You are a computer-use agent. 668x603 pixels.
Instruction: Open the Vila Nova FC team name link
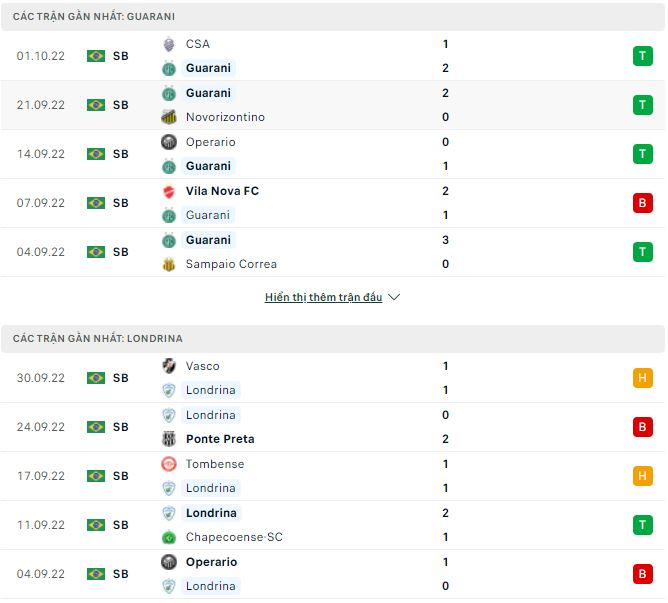[x=222, y=191]
